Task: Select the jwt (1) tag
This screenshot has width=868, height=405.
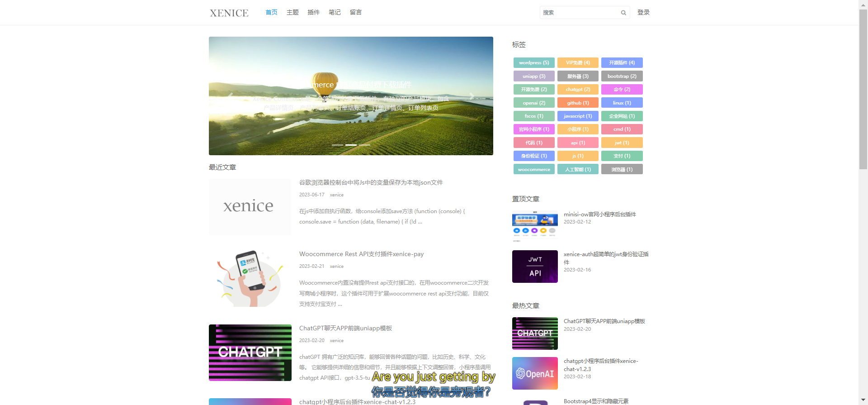Action: point(622,143)
